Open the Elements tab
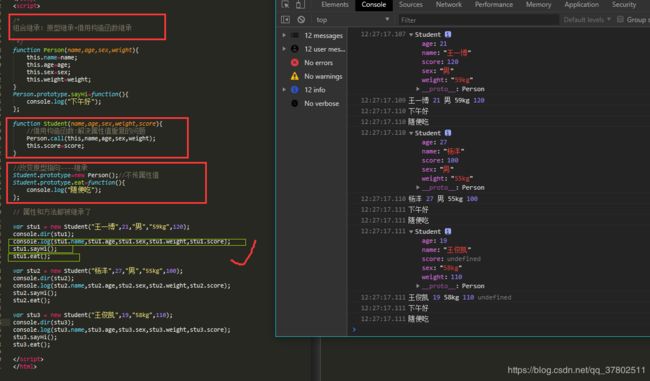Viewport: 650px width, 381px height. [x=335, y=5]
